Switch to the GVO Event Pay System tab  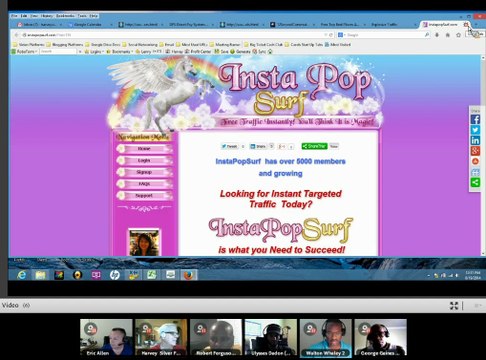[189, 24]
